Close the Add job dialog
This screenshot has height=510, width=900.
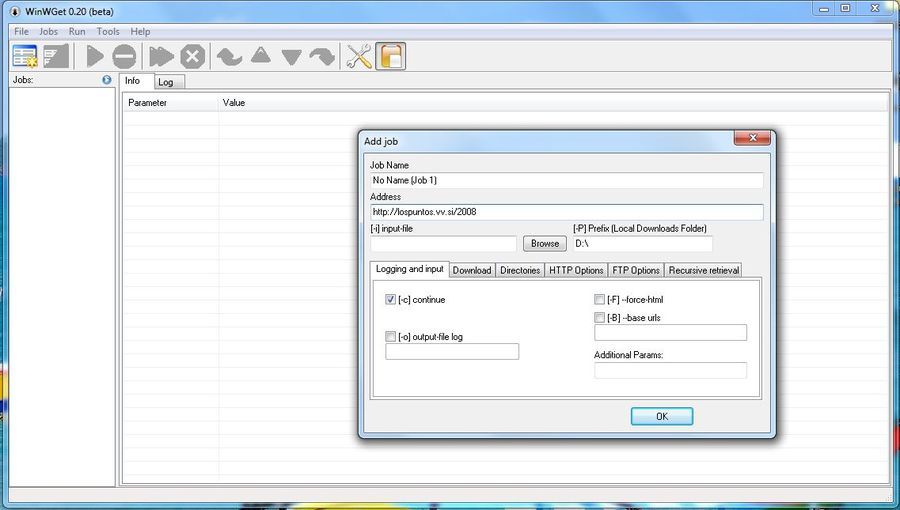752,138
